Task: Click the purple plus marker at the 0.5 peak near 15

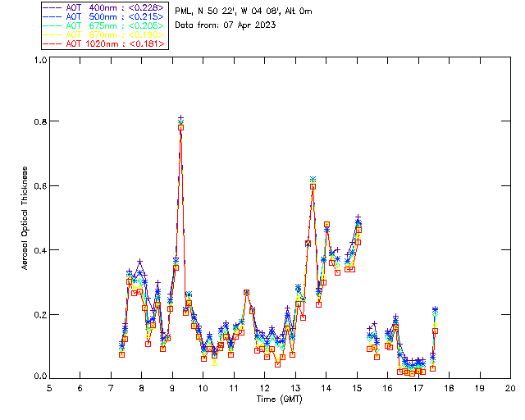Action: coord(358,217)
